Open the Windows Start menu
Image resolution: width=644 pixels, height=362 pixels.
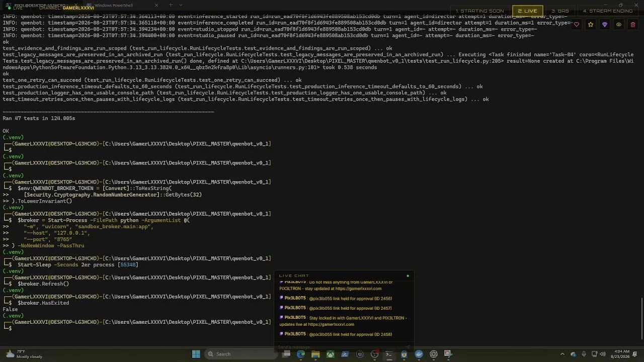[196, 354]
